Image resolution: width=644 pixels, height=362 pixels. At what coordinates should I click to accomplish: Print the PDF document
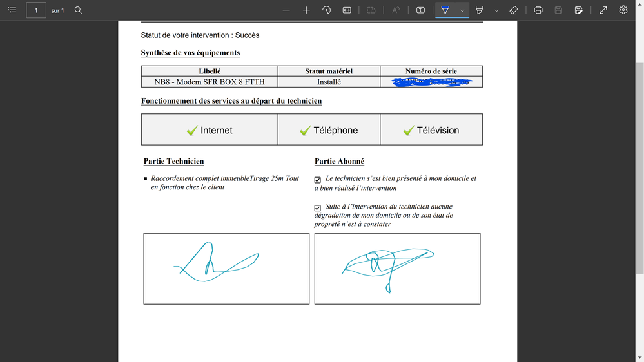(x=538, y=10)
